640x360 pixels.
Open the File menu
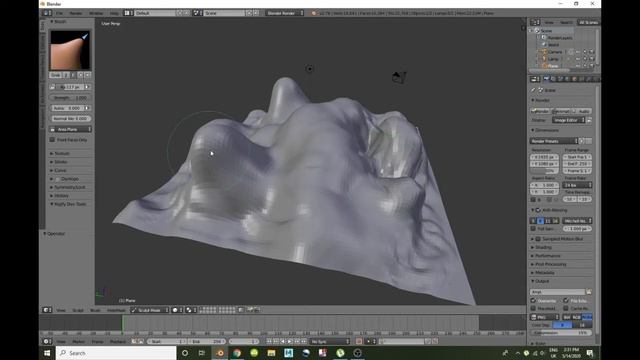pos(59,13)
